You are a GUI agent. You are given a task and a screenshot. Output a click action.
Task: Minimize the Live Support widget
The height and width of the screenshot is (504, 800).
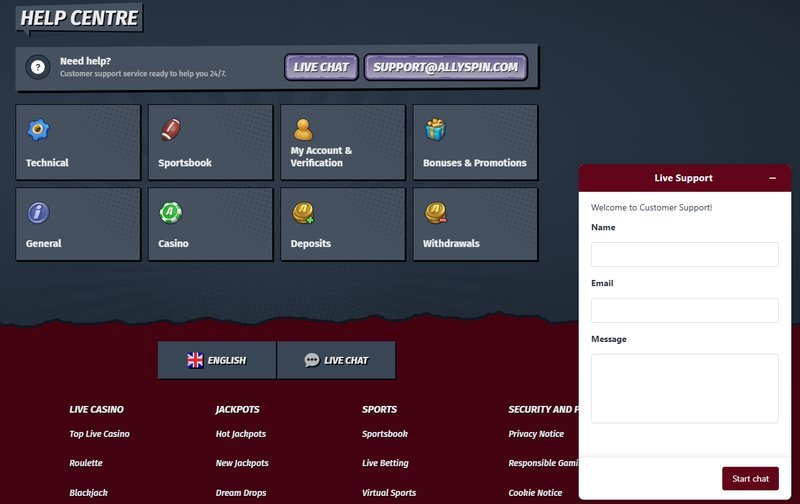point(772,178)
